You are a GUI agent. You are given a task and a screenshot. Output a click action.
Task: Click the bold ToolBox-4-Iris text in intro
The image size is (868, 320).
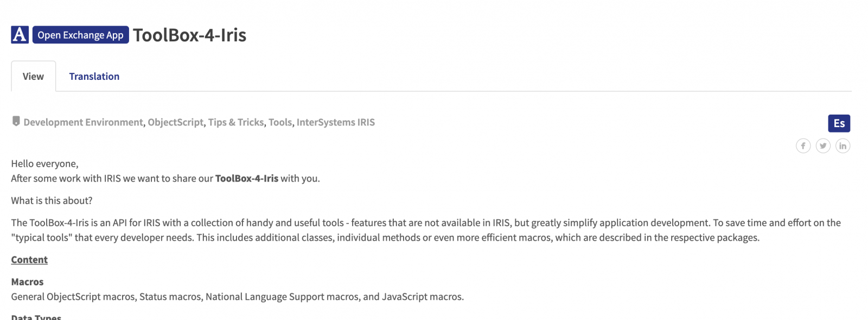click(247, 178)
